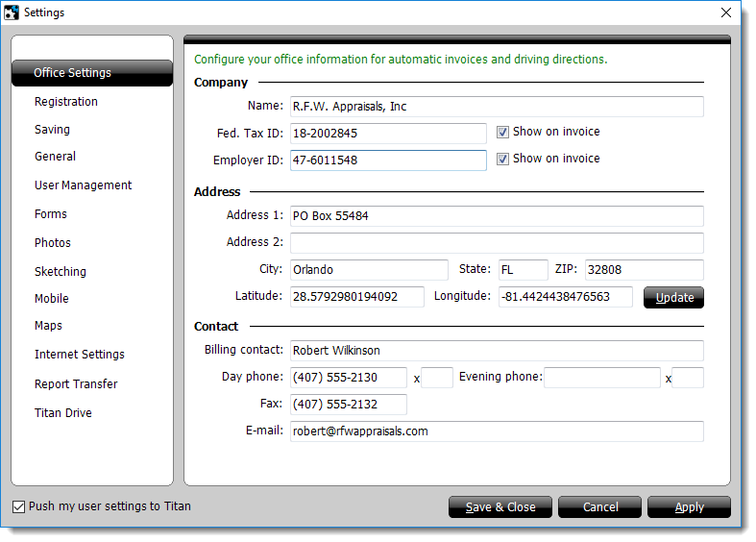Disable Push my user settings to Titan

click(19, 506)
